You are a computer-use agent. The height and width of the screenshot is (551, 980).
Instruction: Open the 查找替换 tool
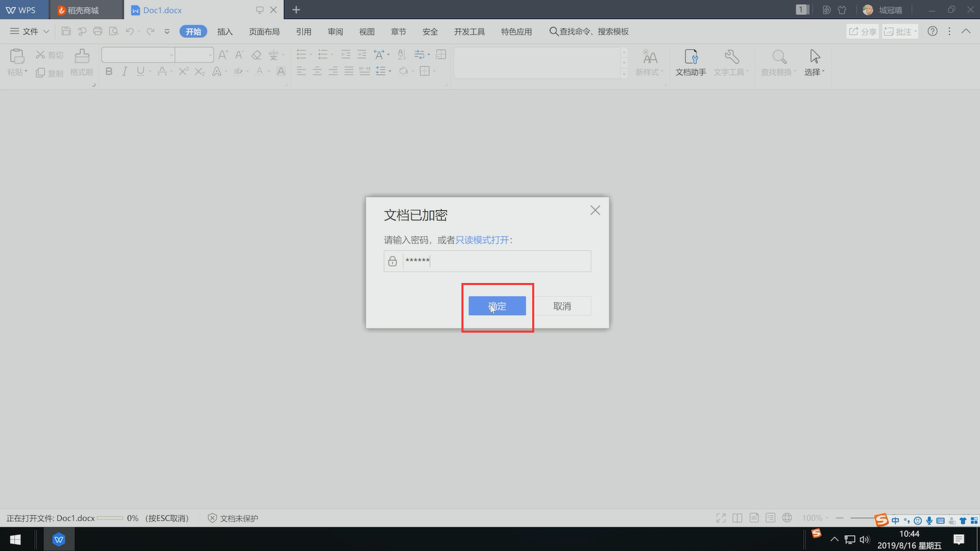tap(779, 63)
